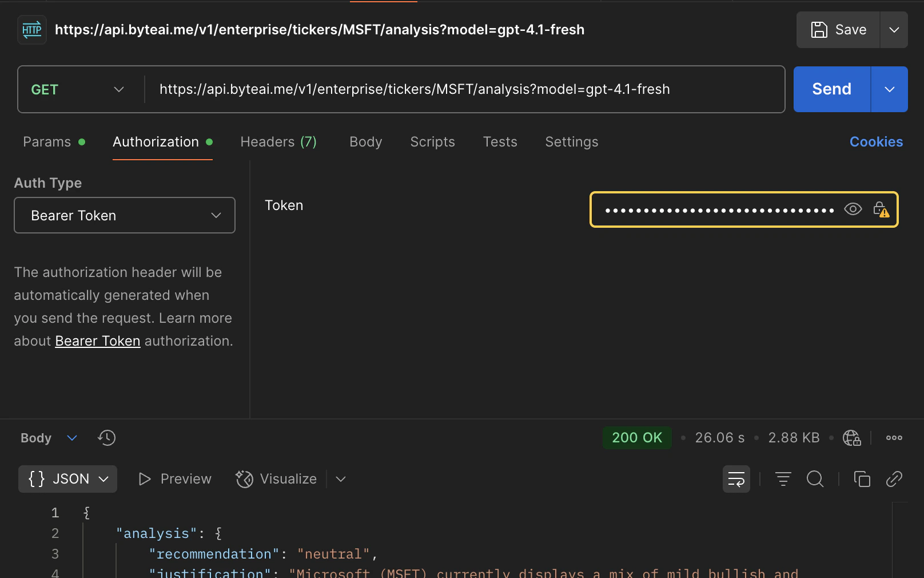This screenshot has height=578, width=924.
Task: Click the lock warning icon in token field
Action: tap(881, 209)
